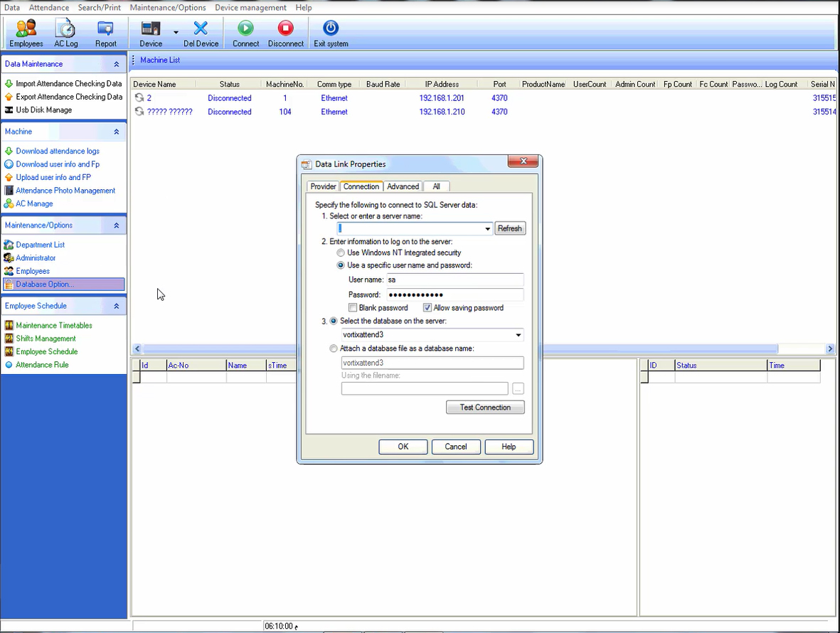
Task: Open the Maintenance/Options menu
Action: pos(168,8)
